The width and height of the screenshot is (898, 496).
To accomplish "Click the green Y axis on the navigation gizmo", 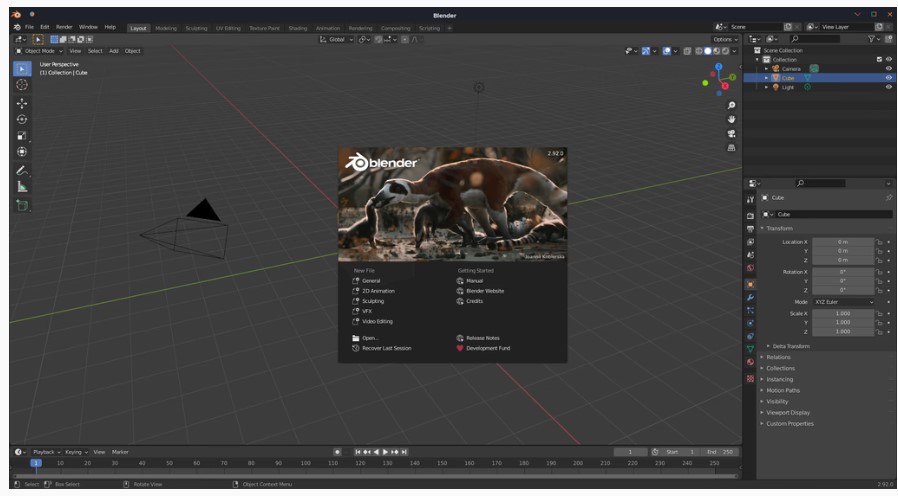I will (x=732, y=77).
